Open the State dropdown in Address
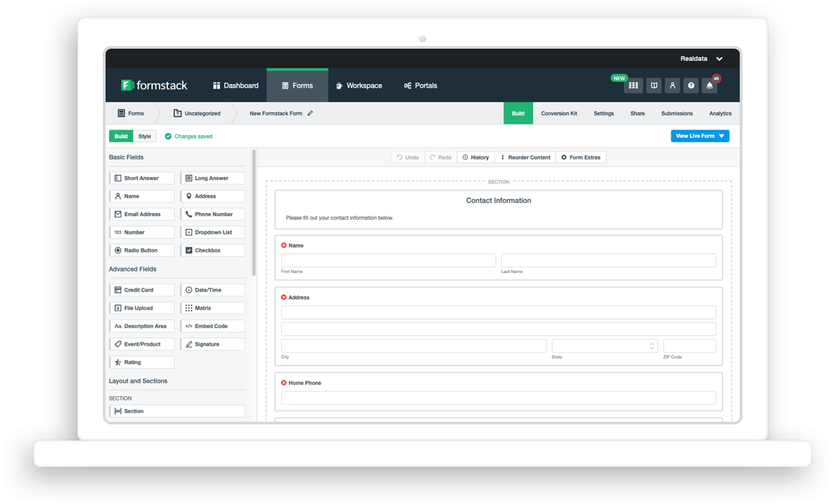Image resolution: width=833 pixels, height=504 pixels. (x=605, y=346)
